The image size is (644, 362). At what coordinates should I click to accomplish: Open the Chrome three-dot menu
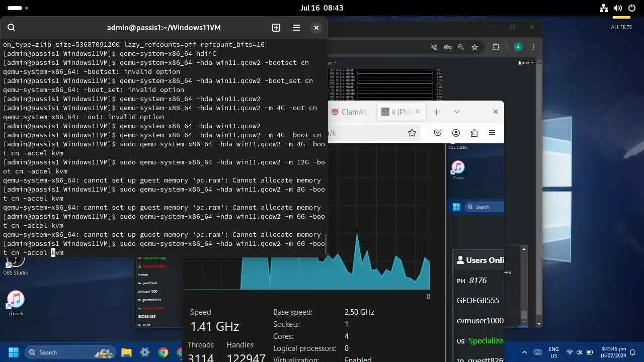tap(533, 47)
